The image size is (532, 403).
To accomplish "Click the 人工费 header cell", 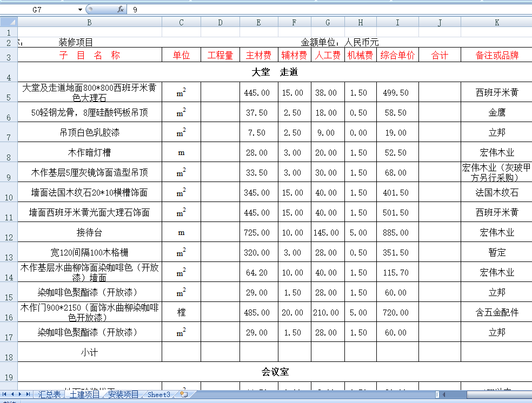I will pos(328,55).
